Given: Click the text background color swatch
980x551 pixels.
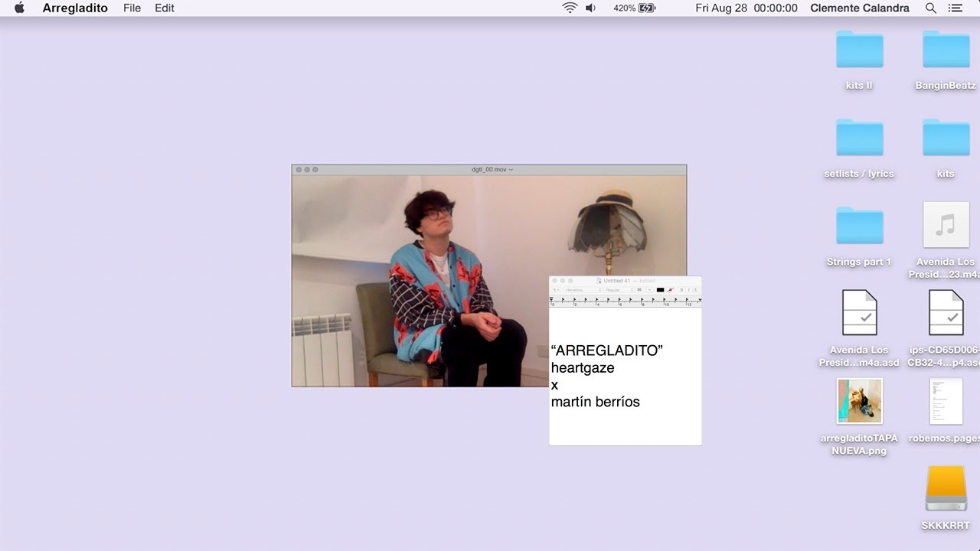Looking at the screenshot, I should click(670, 290).
